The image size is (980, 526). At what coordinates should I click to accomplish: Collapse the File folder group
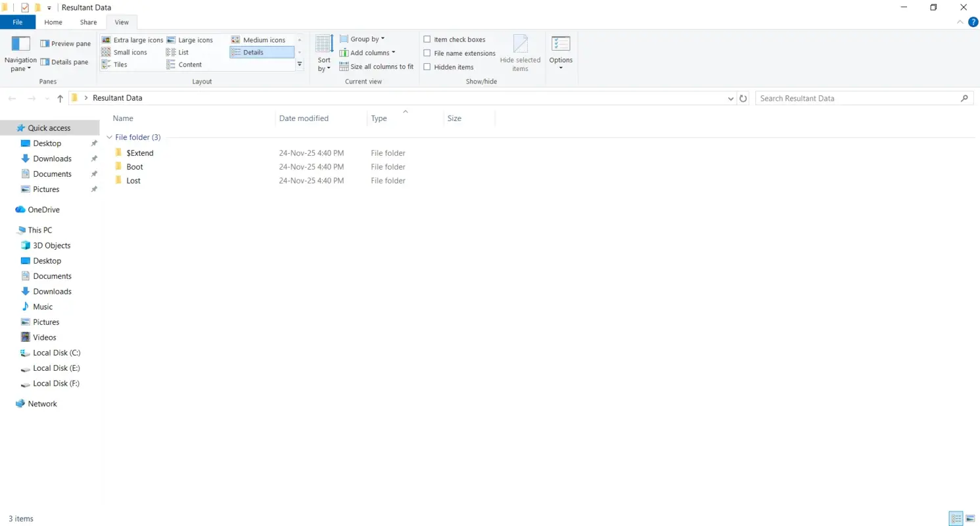point(109,137)
